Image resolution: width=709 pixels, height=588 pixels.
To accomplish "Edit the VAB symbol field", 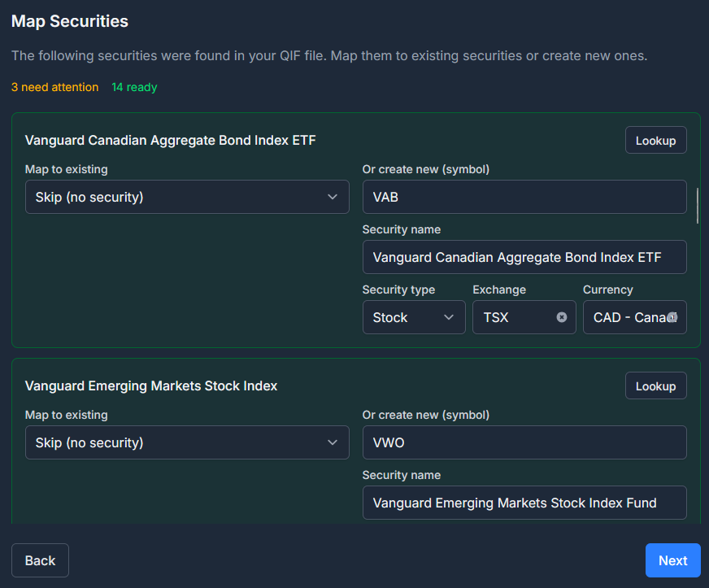I will (524, 197).
